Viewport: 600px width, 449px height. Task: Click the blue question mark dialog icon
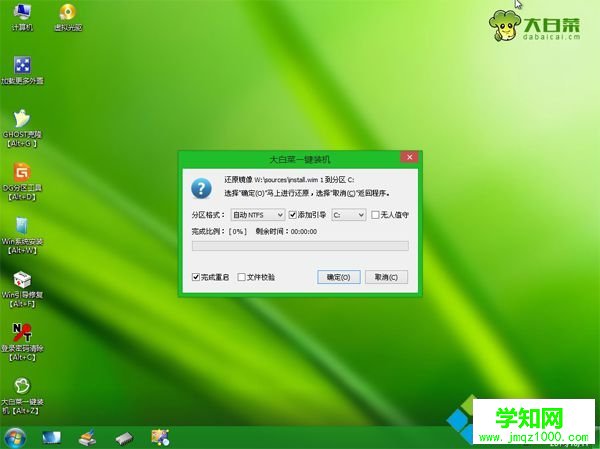[x=201, y=188]
